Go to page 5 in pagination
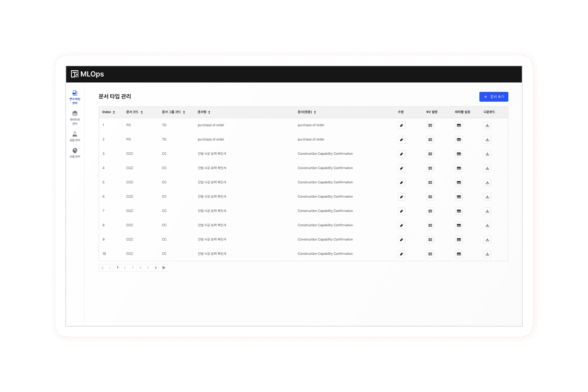The height and width of the screenshot is (392, 588). coord(148,268)
